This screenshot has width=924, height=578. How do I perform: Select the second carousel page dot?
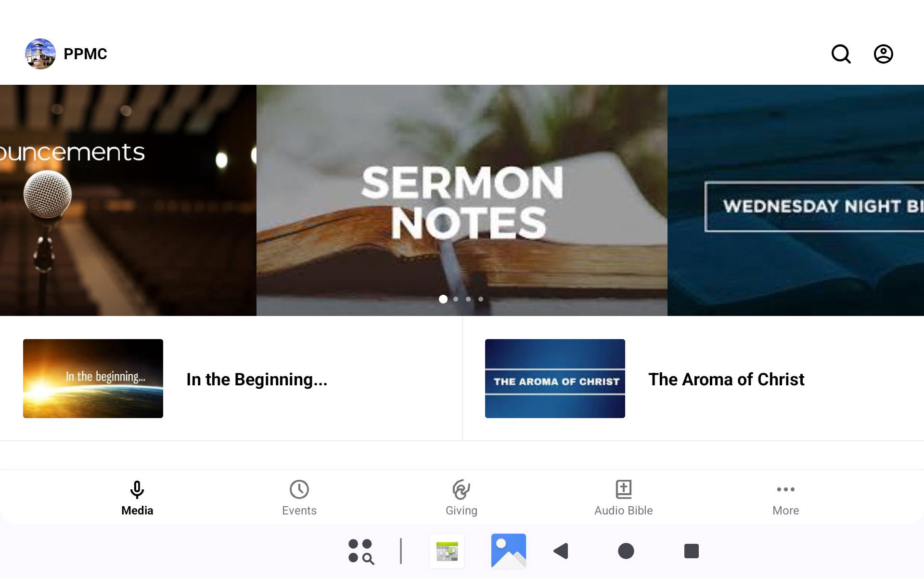click(x=456, y=299)
